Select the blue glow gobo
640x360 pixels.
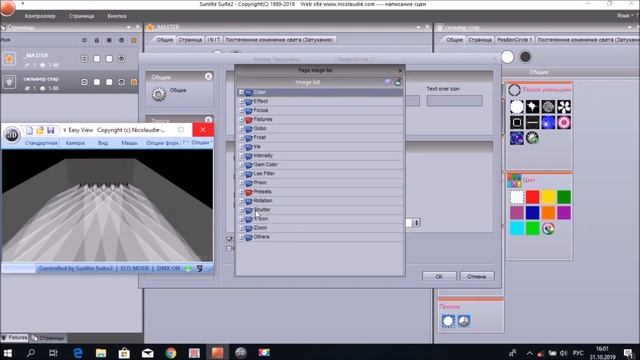[548, 122]
